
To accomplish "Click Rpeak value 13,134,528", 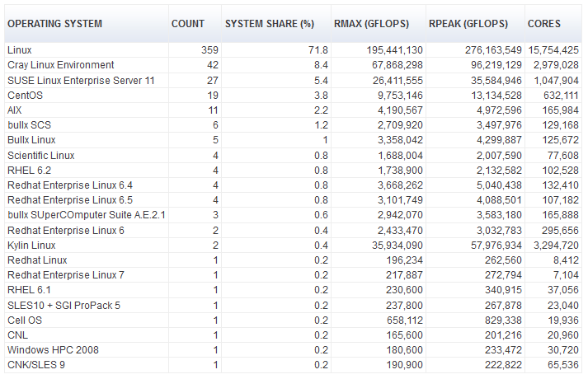I will tap(496, 96).
